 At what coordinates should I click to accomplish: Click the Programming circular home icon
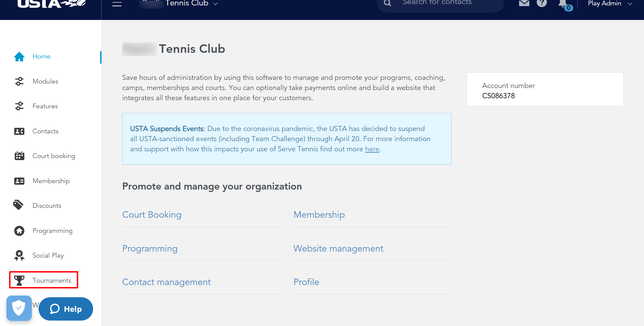[x=19, y=231]
